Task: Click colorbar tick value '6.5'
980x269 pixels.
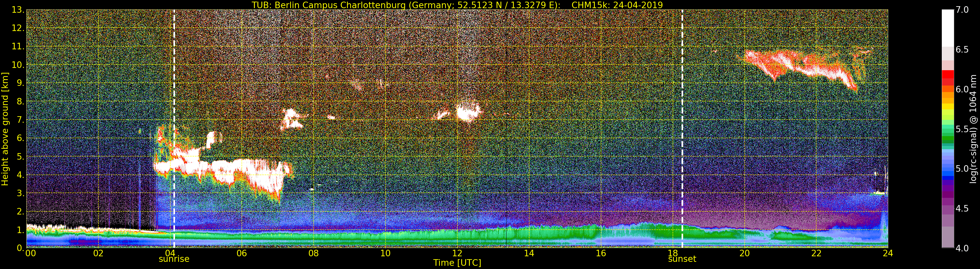Action: (x=962, y=50)
